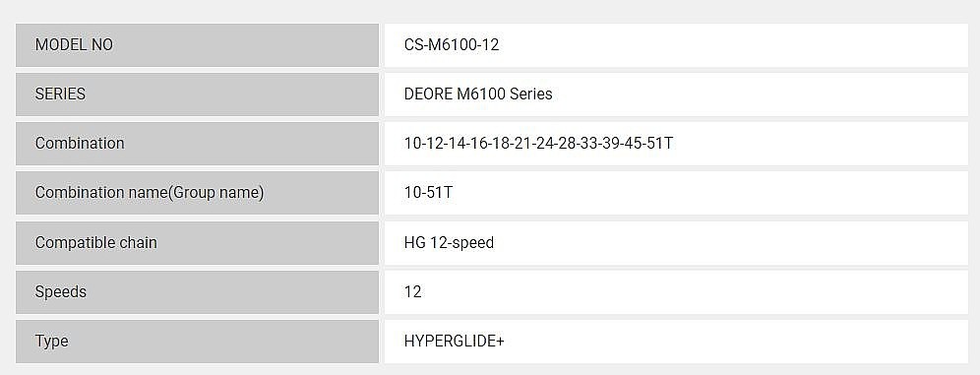Image resolution: width=980 pixels, height=375 pixels.
Task: Click the white MODEL NO value row
Action: 676,45
